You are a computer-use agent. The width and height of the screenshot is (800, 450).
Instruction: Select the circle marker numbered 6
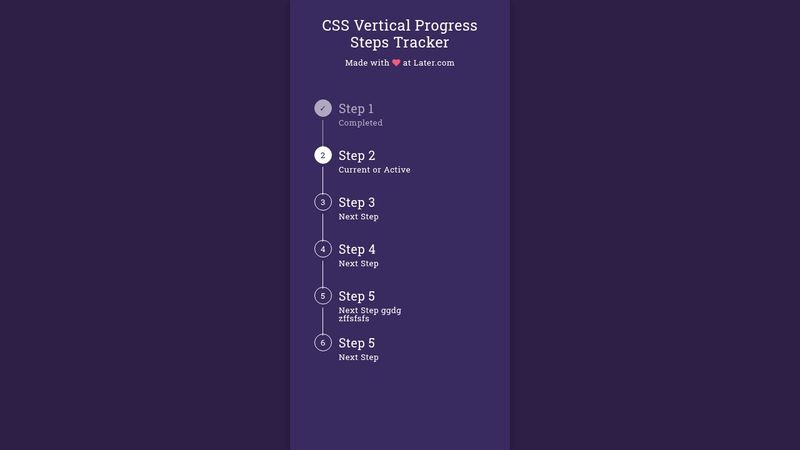tap(322, 343)
